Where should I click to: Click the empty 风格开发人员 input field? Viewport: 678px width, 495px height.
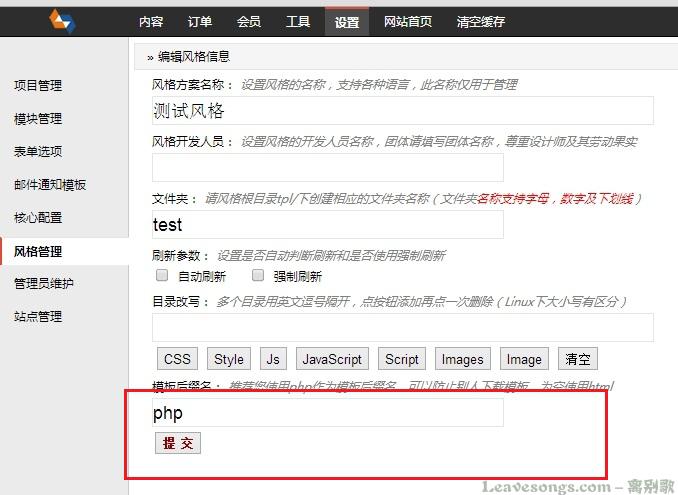click(328, 167)
